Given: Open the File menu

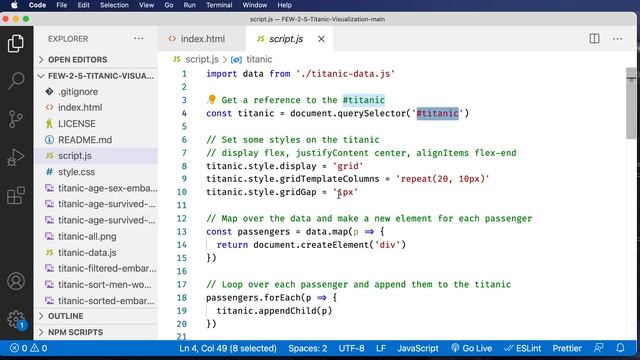Looking at the screenshot, I should tap(62, 5).
